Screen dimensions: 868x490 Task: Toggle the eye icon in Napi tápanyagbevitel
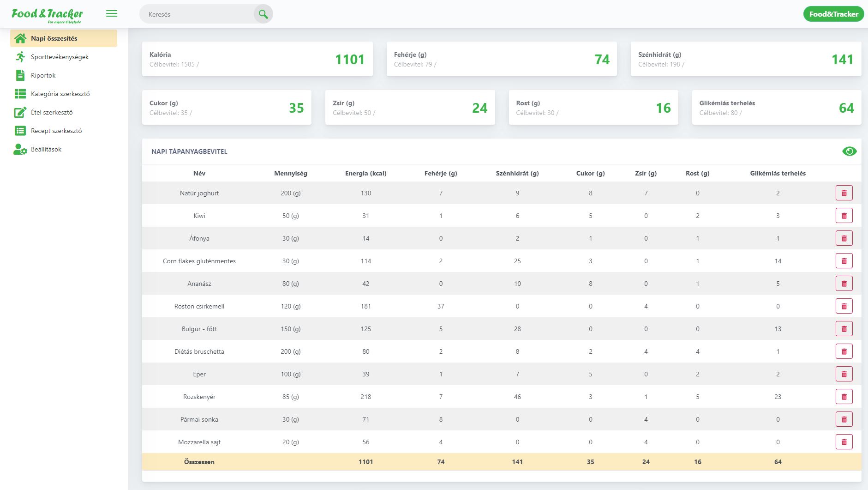[849, 151]
